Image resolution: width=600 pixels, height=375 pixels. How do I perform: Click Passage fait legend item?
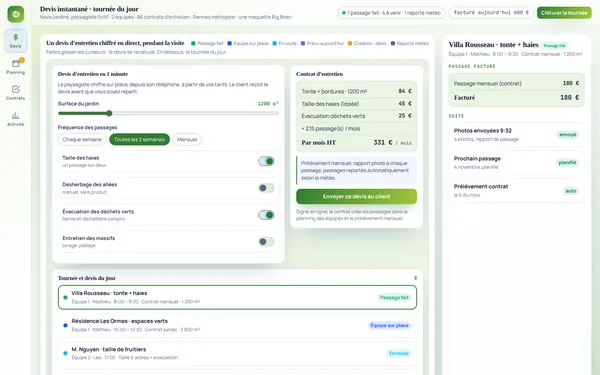pyautogui.click(x=207, y=43)
